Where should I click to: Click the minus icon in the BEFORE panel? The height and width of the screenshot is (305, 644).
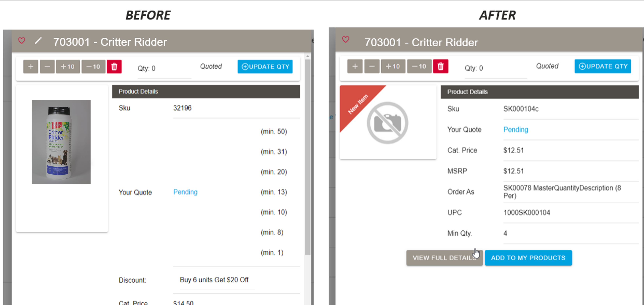[47, 67]
